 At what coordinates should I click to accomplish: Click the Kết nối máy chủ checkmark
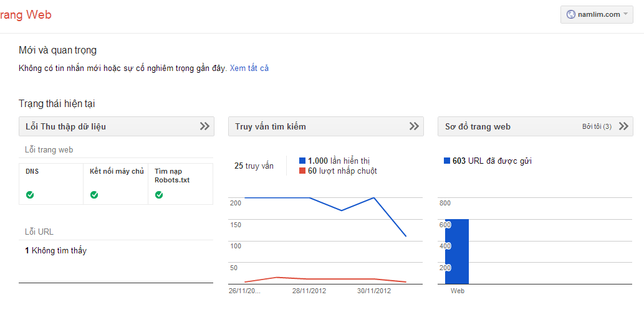coord(94,195)
